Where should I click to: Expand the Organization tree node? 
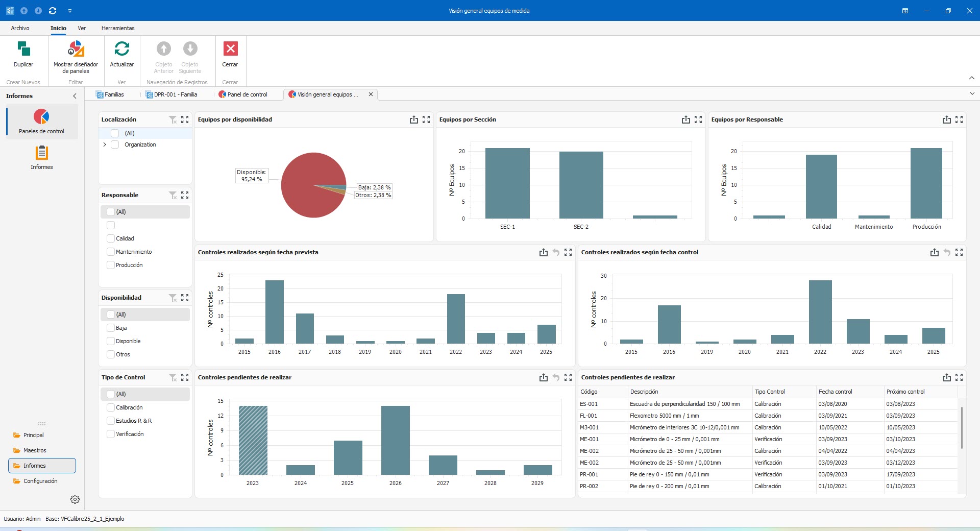pos(105,144)
